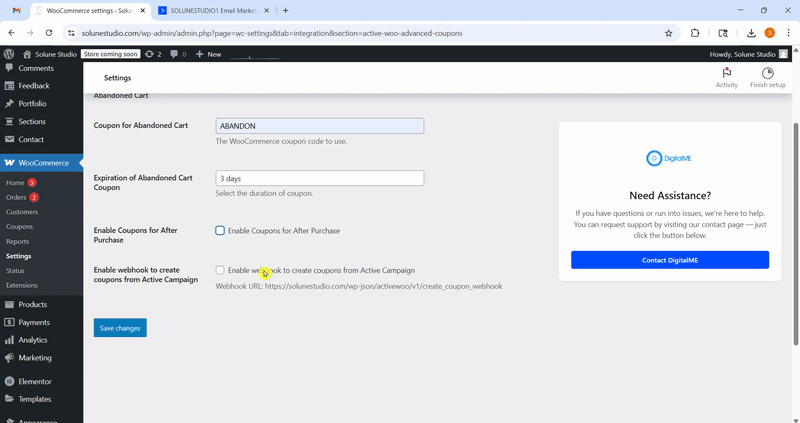Open the DigitalME logo
800x423 pixels.
pyautogui.click(x=669, y=158)
